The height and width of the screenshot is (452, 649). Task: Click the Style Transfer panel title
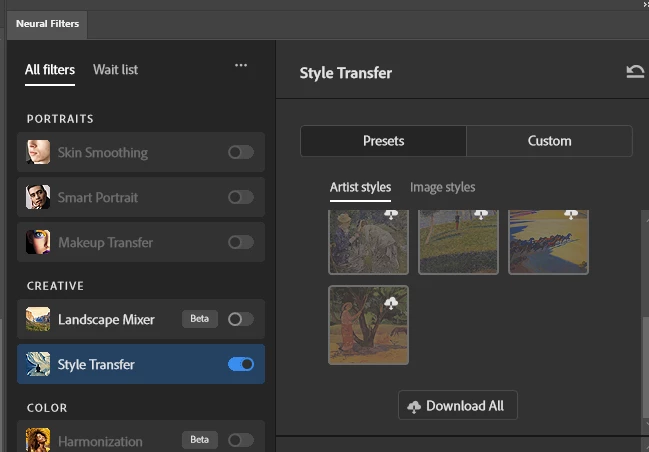(346, 73)
